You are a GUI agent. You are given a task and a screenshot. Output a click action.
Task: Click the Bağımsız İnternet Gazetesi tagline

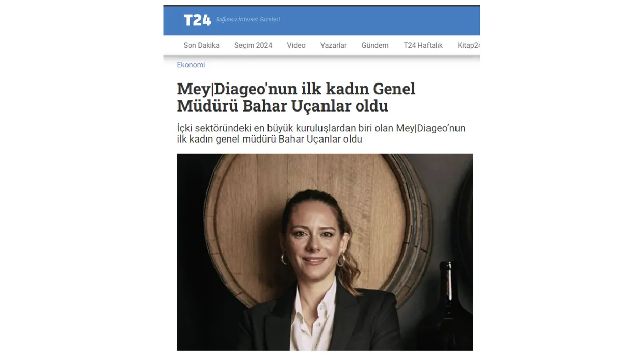(x=248, y=20)
